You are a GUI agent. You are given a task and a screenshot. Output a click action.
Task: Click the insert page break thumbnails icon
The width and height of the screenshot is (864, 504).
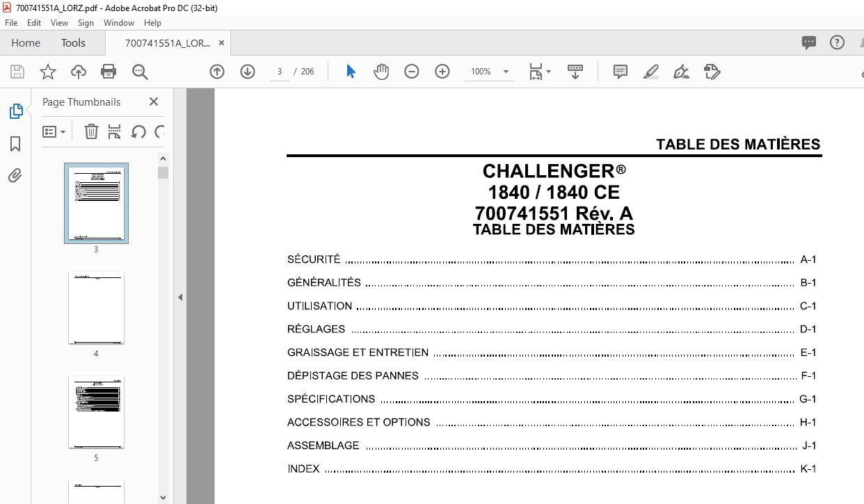pos(115,131)
